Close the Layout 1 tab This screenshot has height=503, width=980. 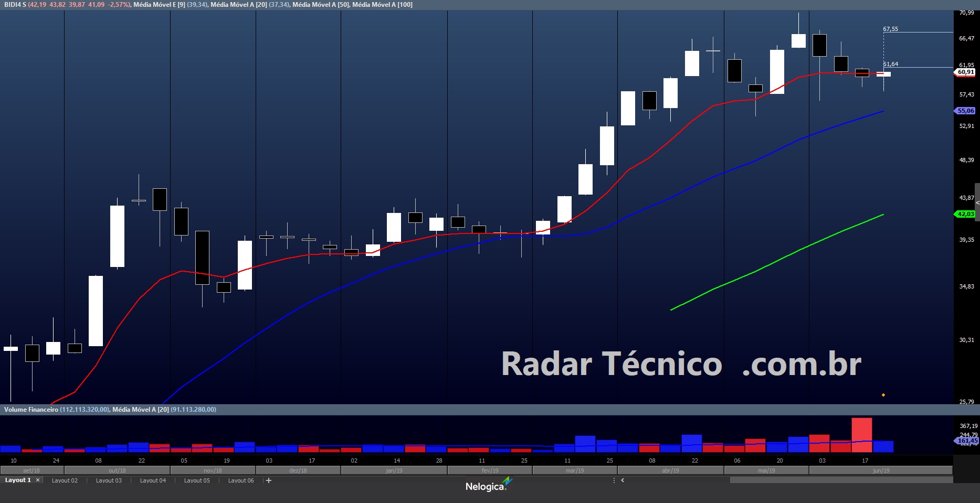38,480
